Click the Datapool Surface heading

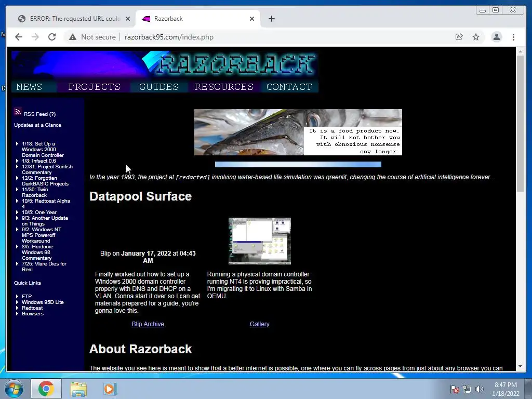point(140,196)
